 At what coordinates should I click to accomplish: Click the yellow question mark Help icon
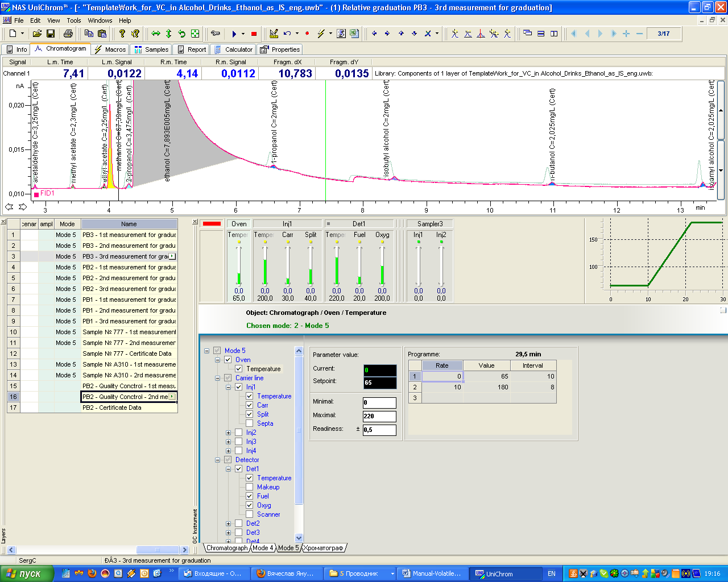122,34
